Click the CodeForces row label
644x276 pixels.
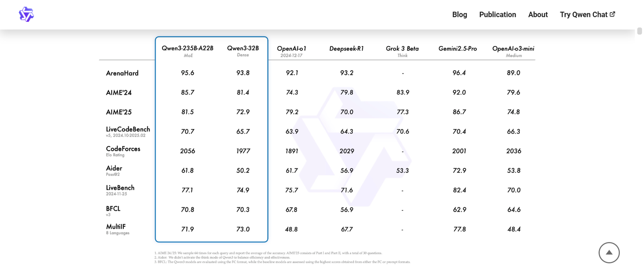click(x=123, y=149)
